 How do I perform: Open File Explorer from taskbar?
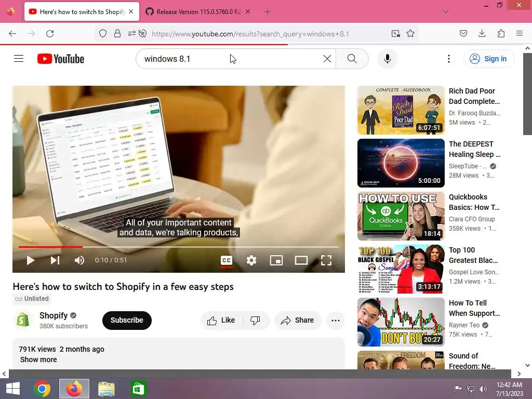pos(106,389)
